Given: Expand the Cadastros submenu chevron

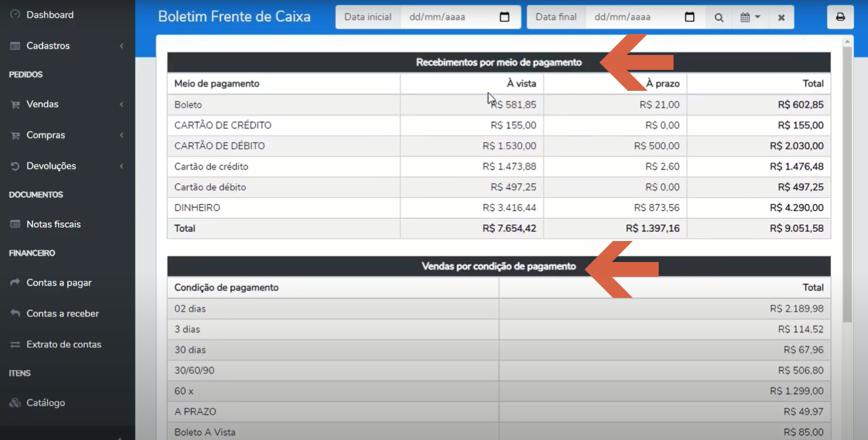Looking at the screenshot, I should click(122, 46).
